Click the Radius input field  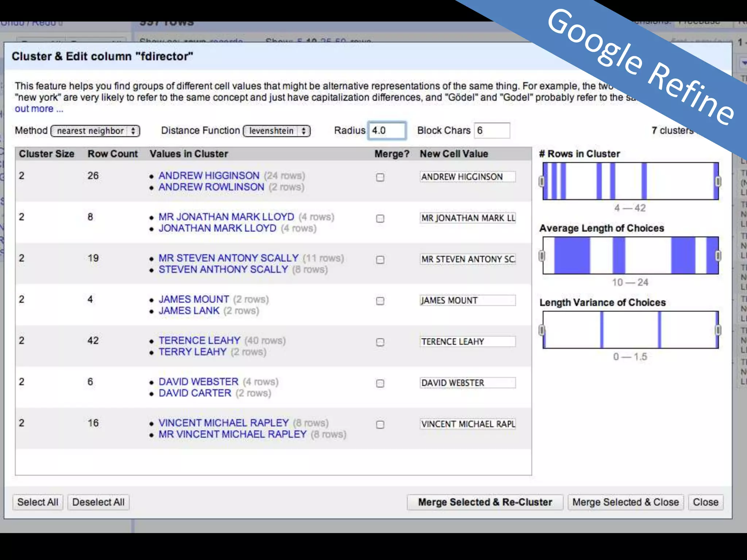click(x=387, y=131)
